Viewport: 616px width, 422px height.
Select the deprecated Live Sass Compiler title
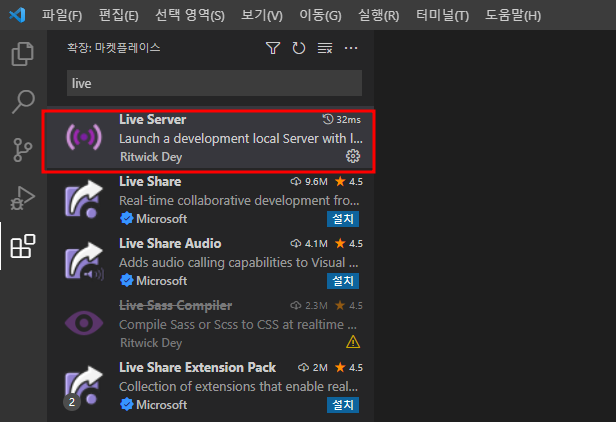point(176,306)
